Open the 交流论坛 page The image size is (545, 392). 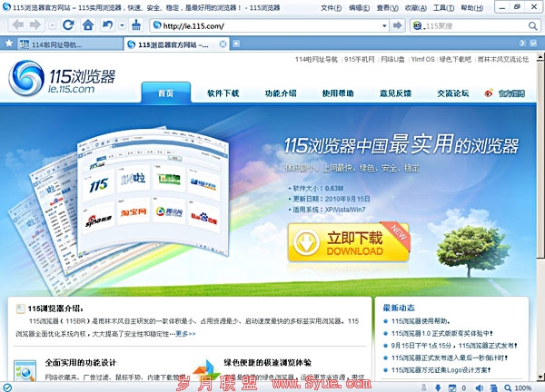453,93
